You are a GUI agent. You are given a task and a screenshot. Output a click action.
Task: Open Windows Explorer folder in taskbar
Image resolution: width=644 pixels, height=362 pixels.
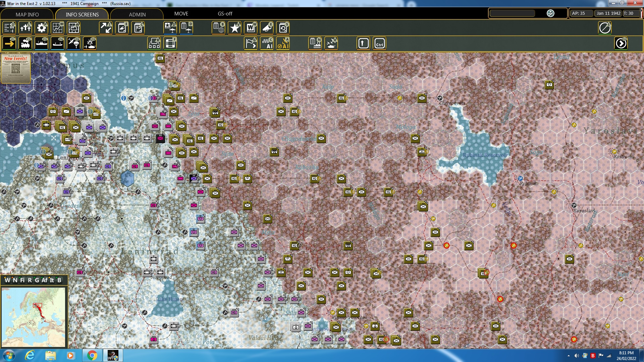(x=50, y=355)
